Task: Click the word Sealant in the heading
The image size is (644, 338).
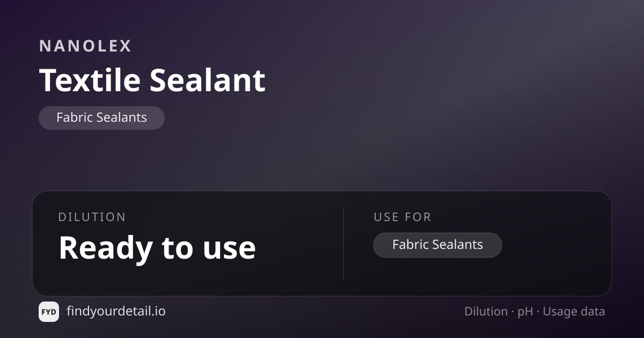Action: point(208,80)
